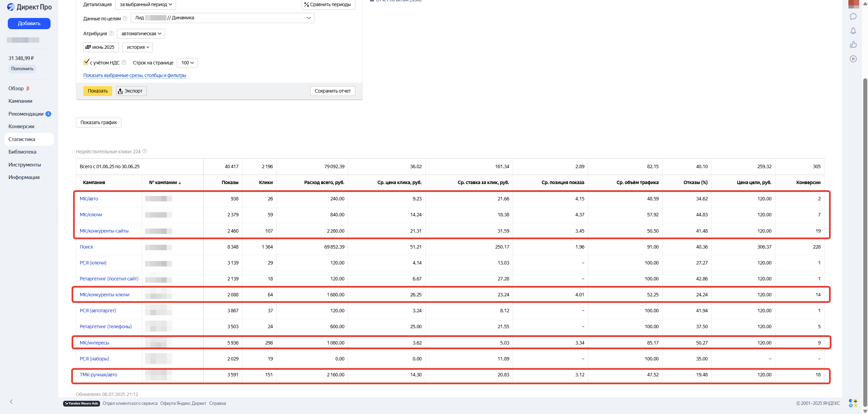The width and height of the screenshot is (868, 414).
Task: Open Показать выбранные срезы, столбцы и фильтры link
Action: (135, 75)
